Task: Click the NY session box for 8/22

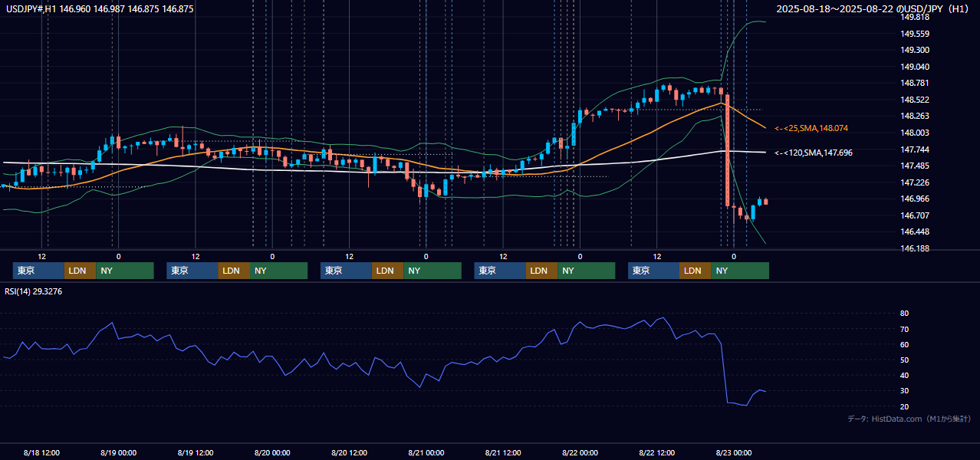Action: pyautogui.click(x=740, y=271)
